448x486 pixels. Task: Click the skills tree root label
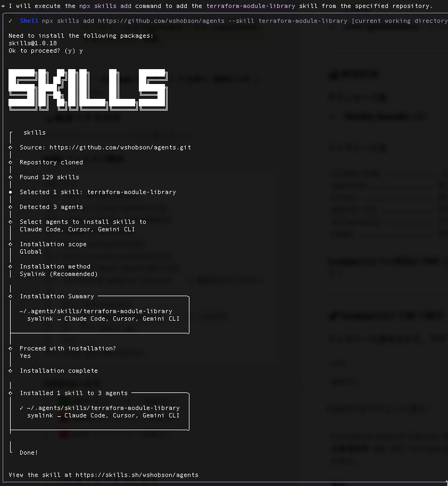pyautogui.click(x=35, y=132)
